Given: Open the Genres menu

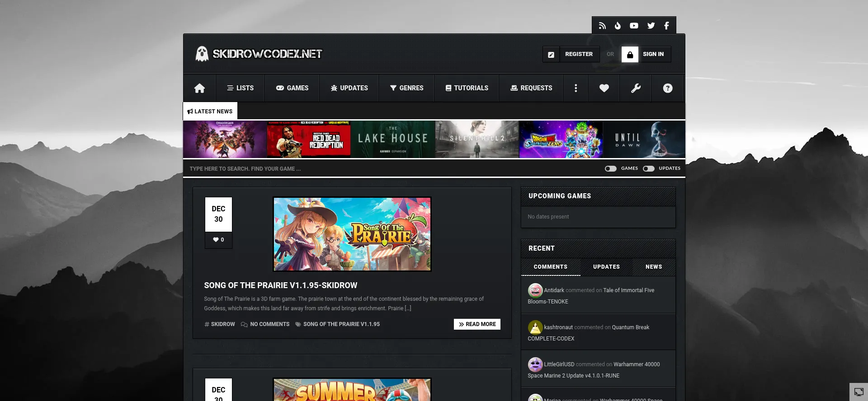Looking at the screenshot, I should coord(406,88).
